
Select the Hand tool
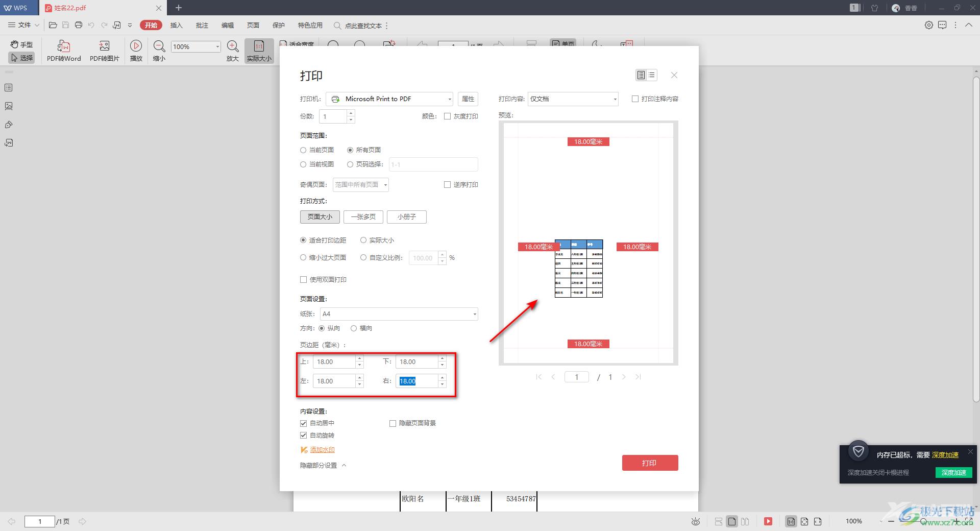pyautogui.click(x=21, y=44)
